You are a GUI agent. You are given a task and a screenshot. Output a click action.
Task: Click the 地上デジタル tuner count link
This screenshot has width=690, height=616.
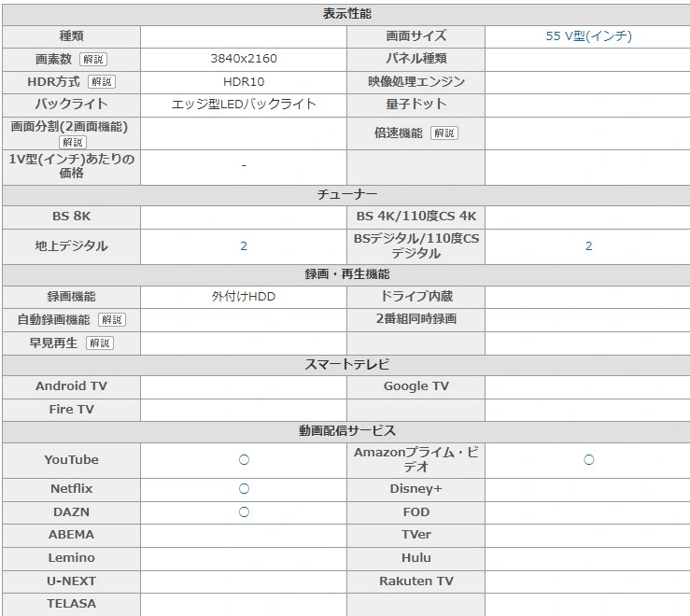coord(244,246)
